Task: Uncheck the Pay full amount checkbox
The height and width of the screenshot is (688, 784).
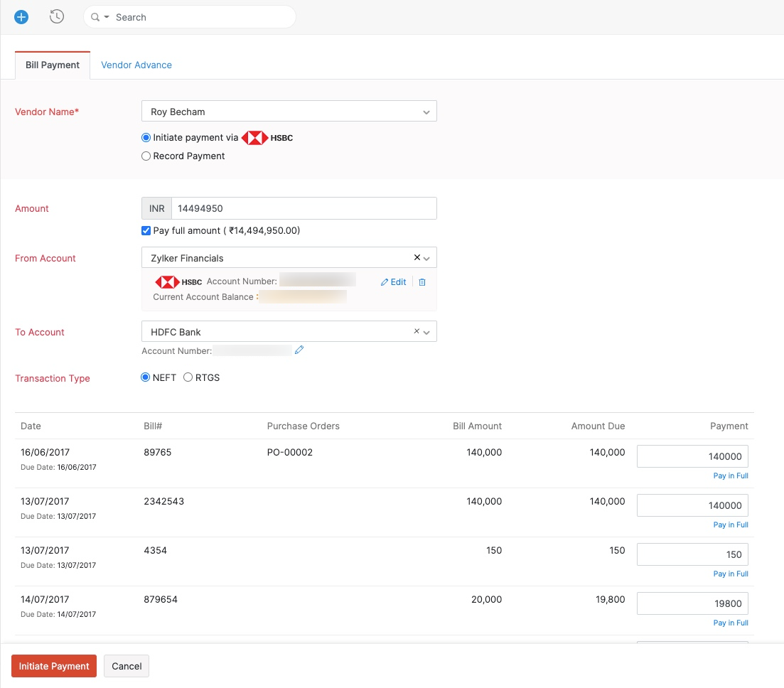Action: 146,230
